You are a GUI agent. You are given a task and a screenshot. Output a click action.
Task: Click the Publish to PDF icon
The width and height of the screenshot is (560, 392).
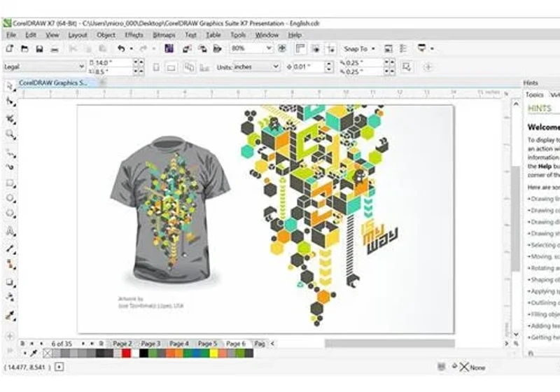click(217, 48)
